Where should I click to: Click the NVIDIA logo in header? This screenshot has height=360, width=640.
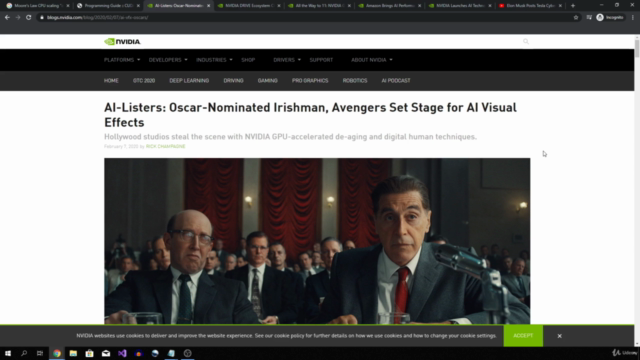122,42
